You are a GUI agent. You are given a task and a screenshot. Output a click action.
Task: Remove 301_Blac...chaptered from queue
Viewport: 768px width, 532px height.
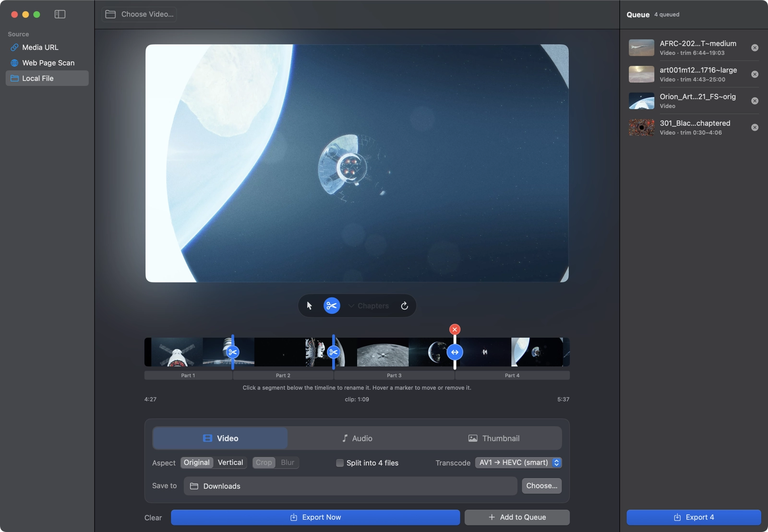pyautogui.click(x=755, y=127)
